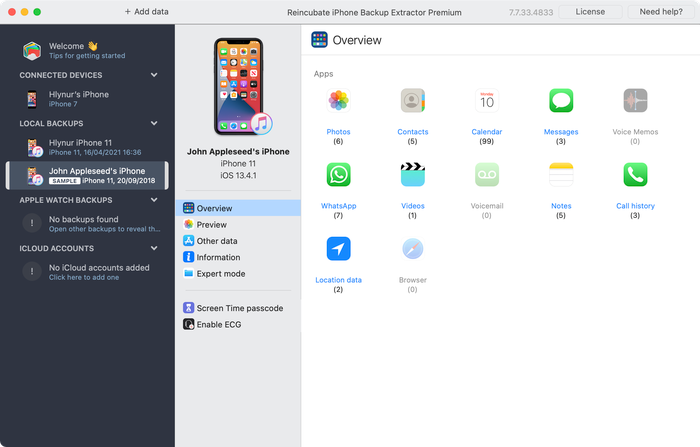The image size is (700, 447).
Task: Click Hlynur's iPhone device icon
Action: point(32,99)
